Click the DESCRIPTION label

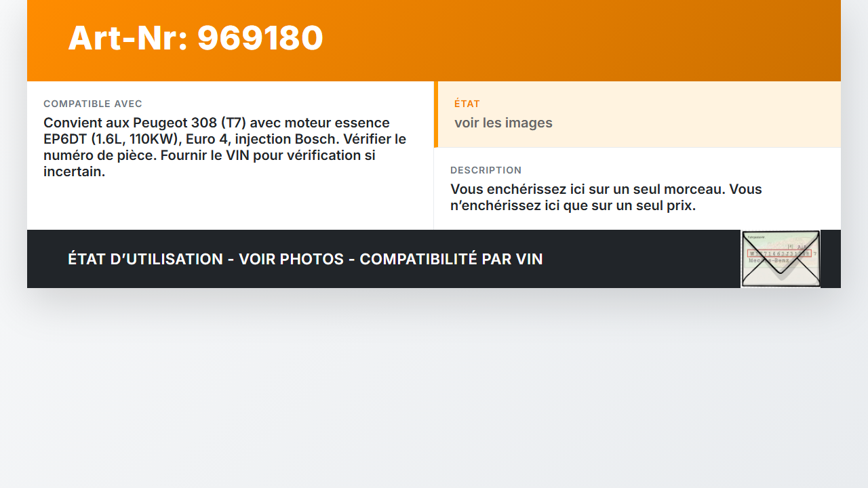coord(486,170)
